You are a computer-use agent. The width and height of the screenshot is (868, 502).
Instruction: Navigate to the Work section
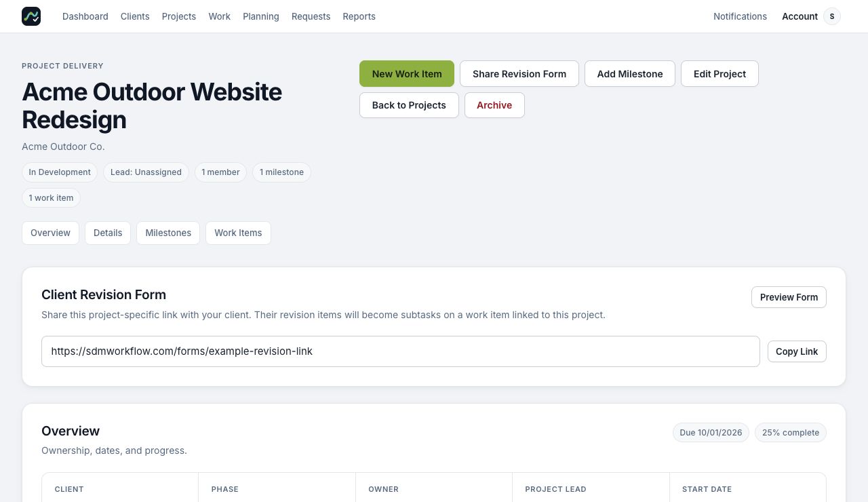pos(220,16)
